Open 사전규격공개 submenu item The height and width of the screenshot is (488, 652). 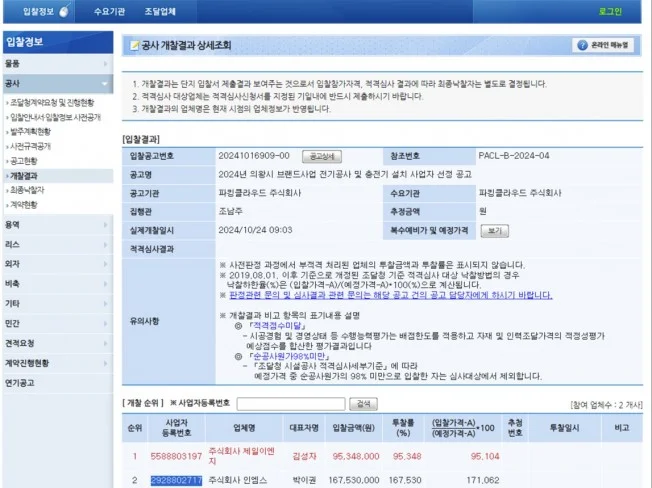coord(30,146)
